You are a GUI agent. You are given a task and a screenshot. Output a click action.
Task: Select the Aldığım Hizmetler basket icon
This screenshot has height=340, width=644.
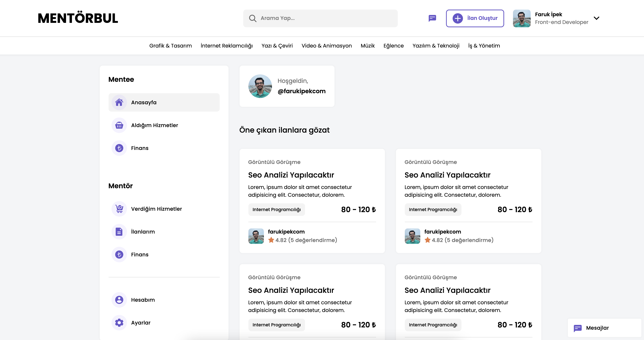pyautogui.click(x=119, y=125)
